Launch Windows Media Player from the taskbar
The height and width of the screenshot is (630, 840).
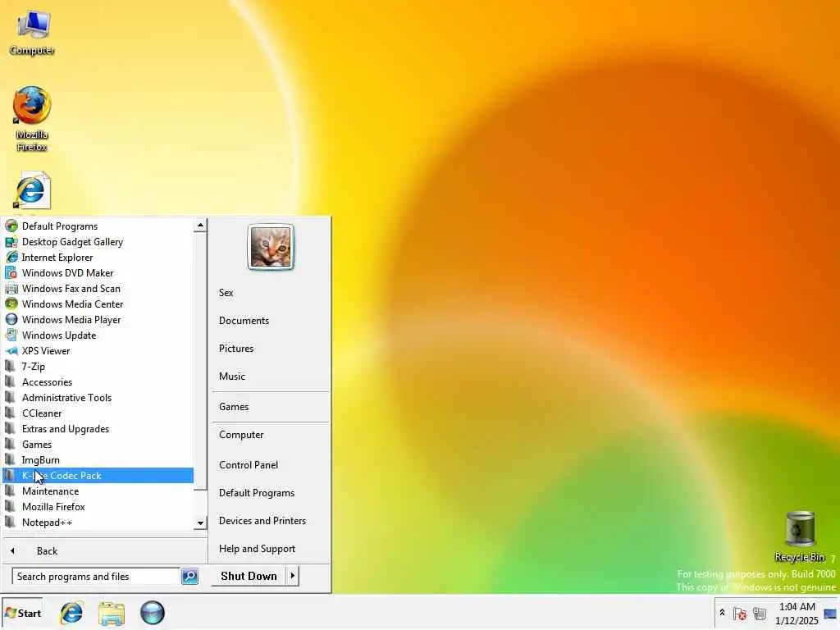(x=152, y=612)
